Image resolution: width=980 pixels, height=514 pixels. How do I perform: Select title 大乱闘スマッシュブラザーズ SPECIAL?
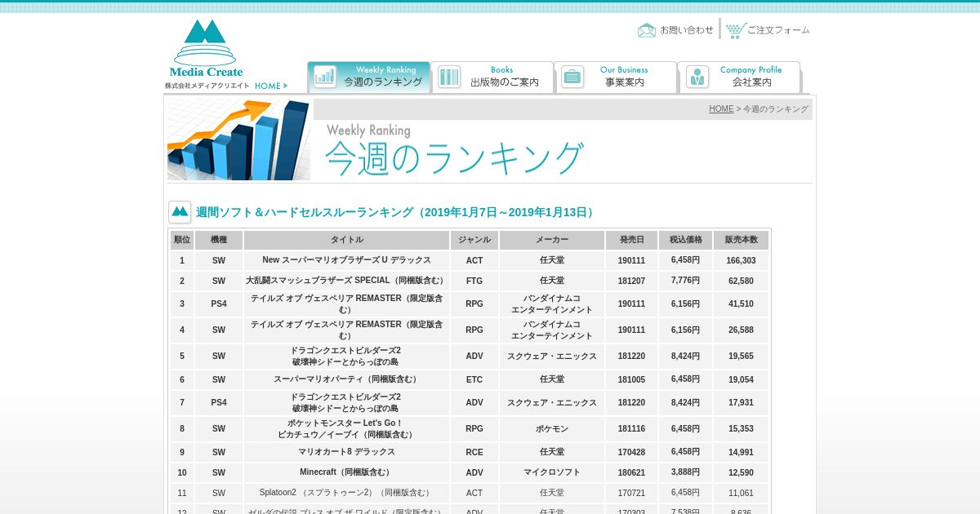coord(347,281)
